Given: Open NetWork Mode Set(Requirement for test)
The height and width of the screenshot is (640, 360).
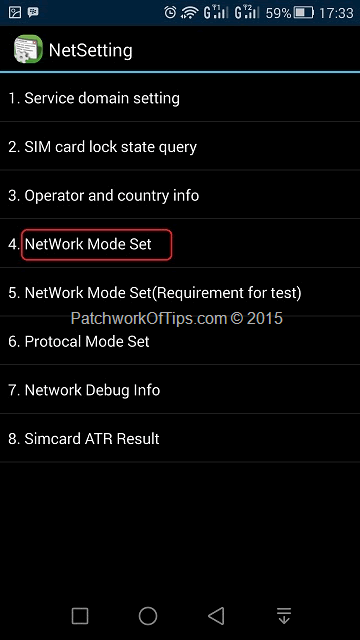Looking at the screenshot, I should pyautogui.click(x=180, y=292).
